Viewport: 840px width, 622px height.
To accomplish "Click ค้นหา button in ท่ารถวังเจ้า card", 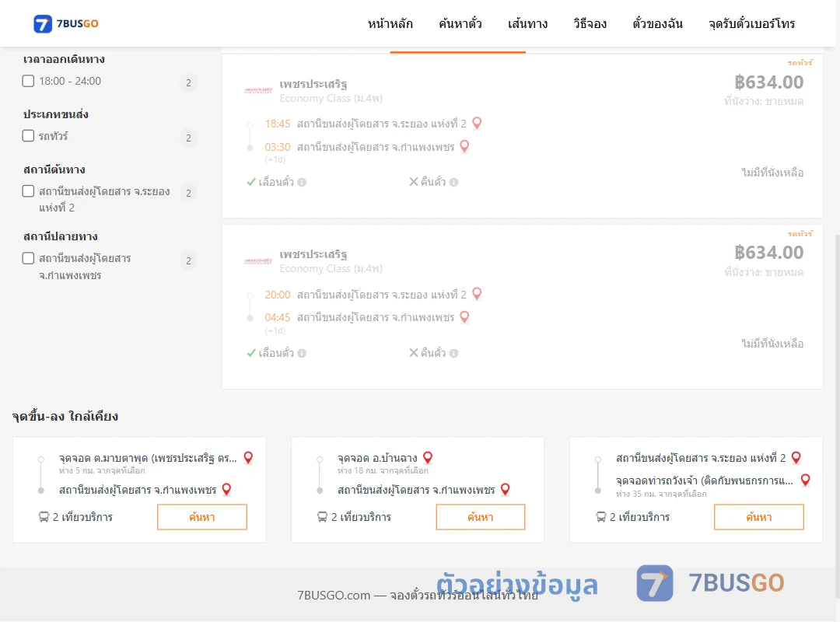I will tap(758, 517).
